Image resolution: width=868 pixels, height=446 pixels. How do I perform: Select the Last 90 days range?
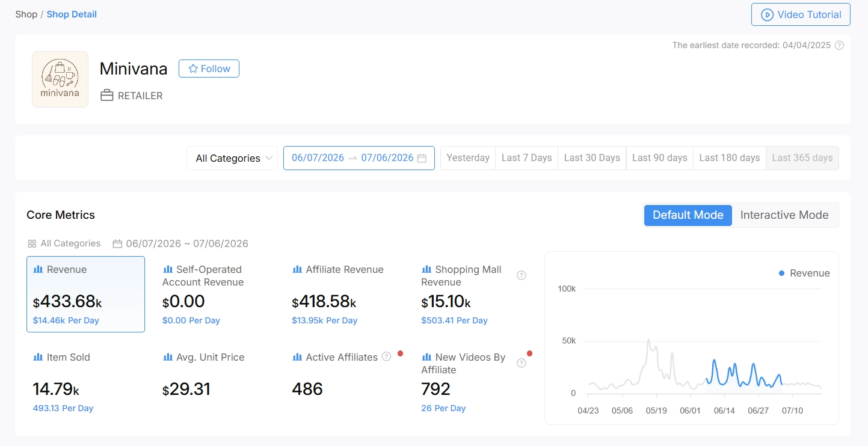coord(660,158)
